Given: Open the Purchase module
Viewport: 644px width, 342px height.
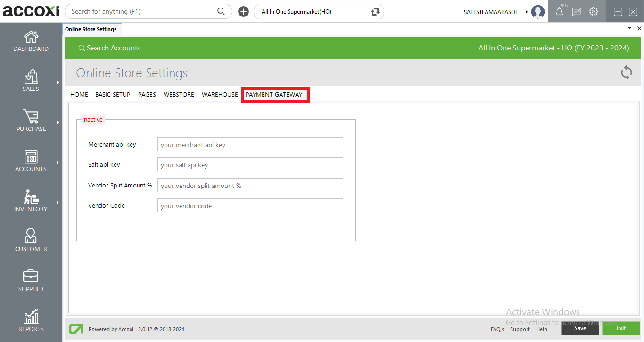Looking at the screenshot, I should 31,122.
